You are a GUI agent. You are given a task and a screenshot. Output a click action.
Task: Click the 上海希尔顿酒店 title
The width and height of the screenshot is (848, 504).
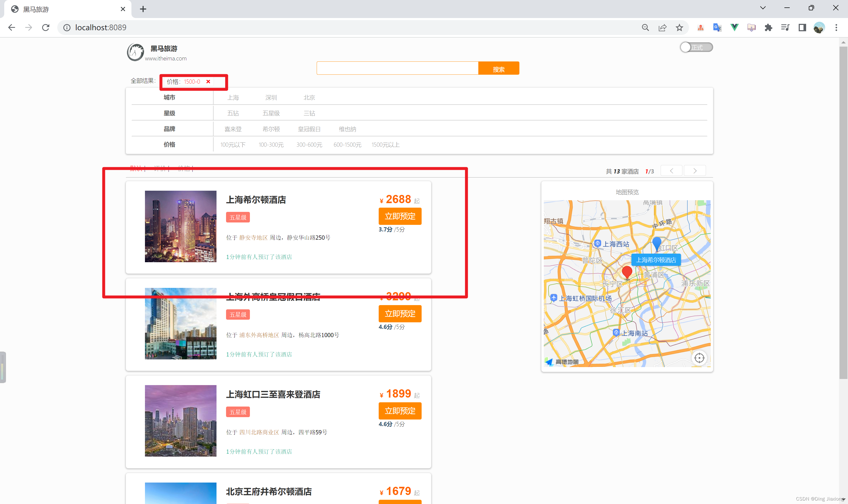[x=256, y=200]
